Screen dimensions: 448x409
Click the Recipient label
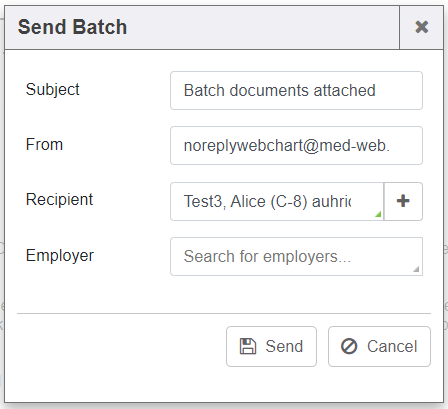(x=59, y=199)
